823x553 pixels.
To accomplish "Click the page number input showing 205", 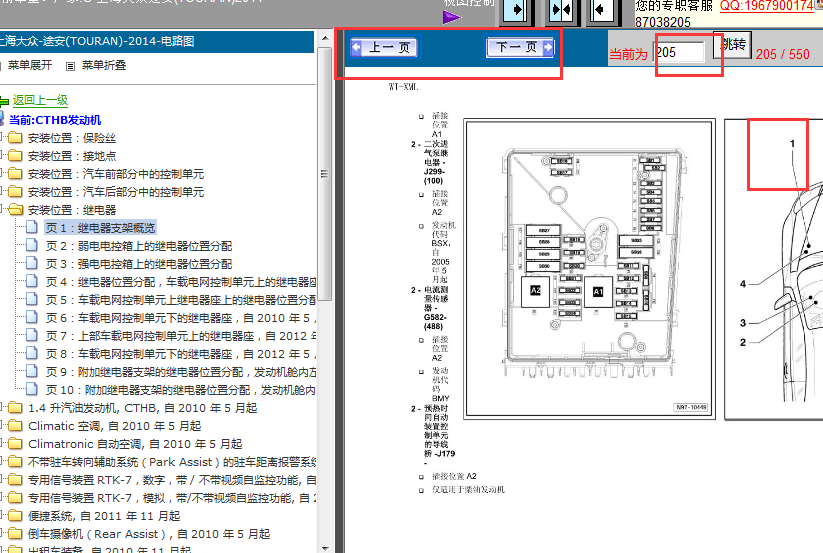I will click(680, 52).
